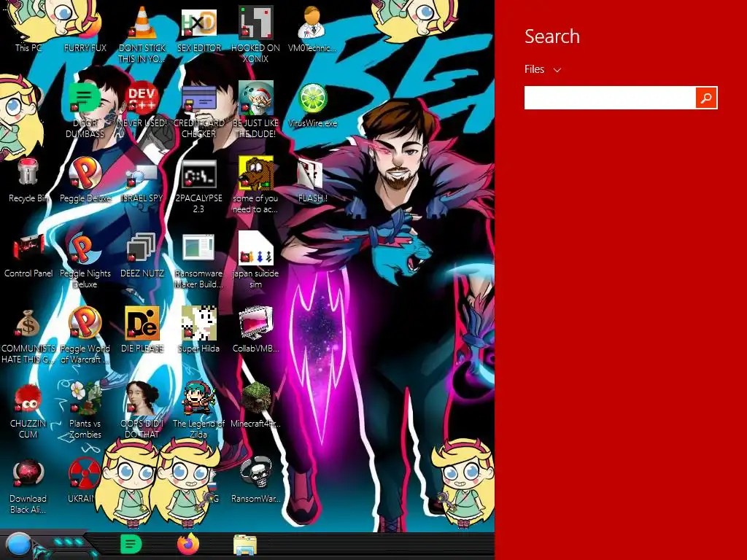
Task: Expand the Files search scope dropdown
Action: (543, 69)
